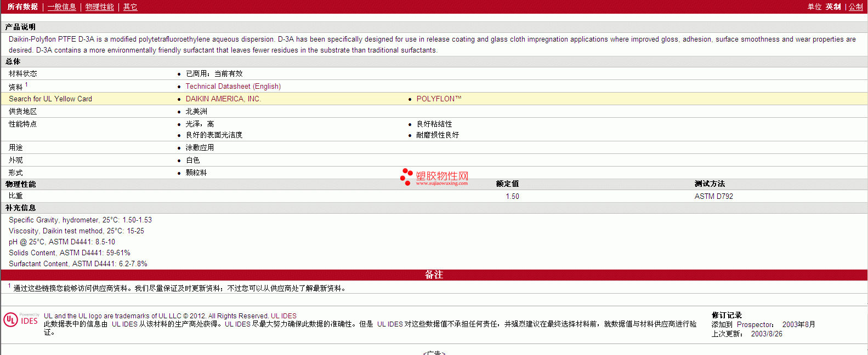This screenshot has height=355, width=868.
Task: Click the 材料状态 row label
Action: (23, 74)
